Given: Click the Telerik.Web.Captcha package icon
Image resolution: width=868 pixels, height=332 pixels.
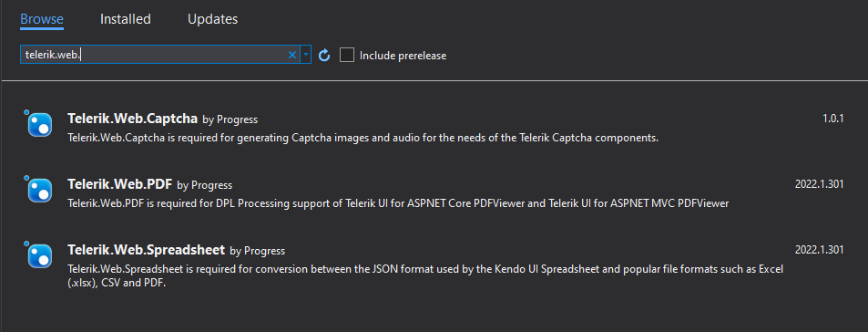Looking at the screenshot, I should [x=39, y=124].
